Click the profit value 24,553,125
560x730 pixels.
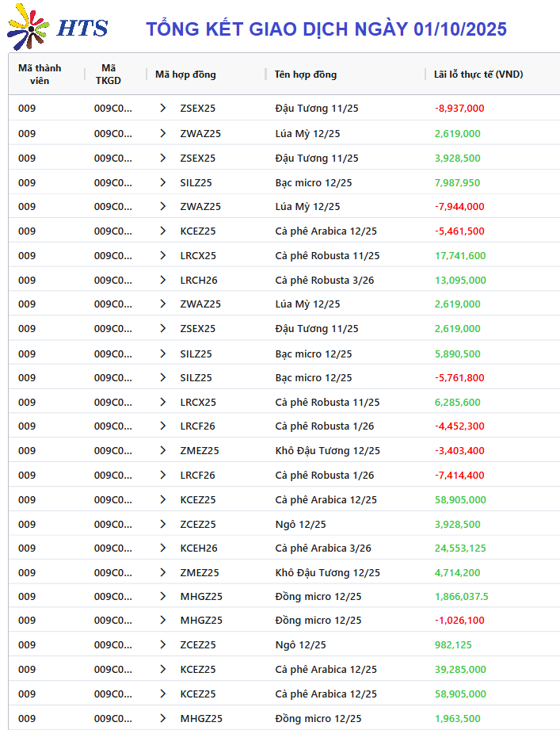coord(460,548)
